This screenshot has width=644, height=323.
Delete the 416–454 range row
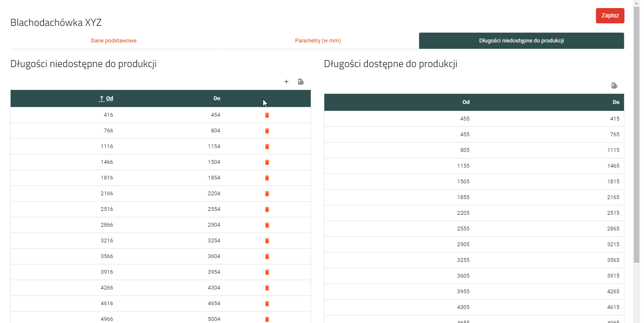(267, 115)
